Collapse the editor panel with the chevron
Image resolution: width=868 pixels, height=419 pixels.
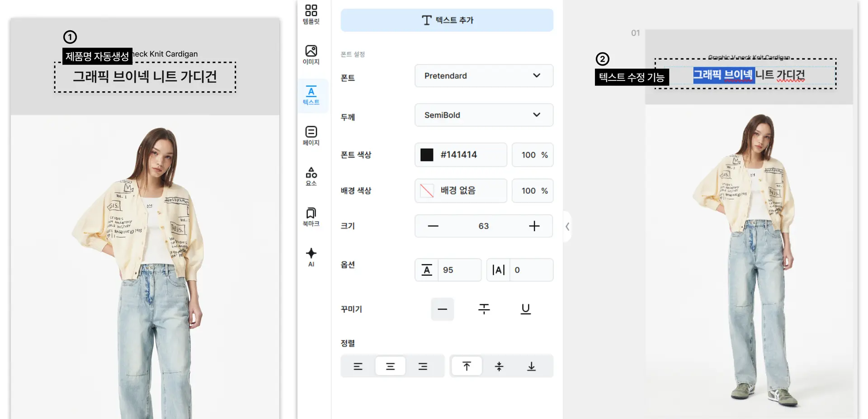tap(567, 227)
